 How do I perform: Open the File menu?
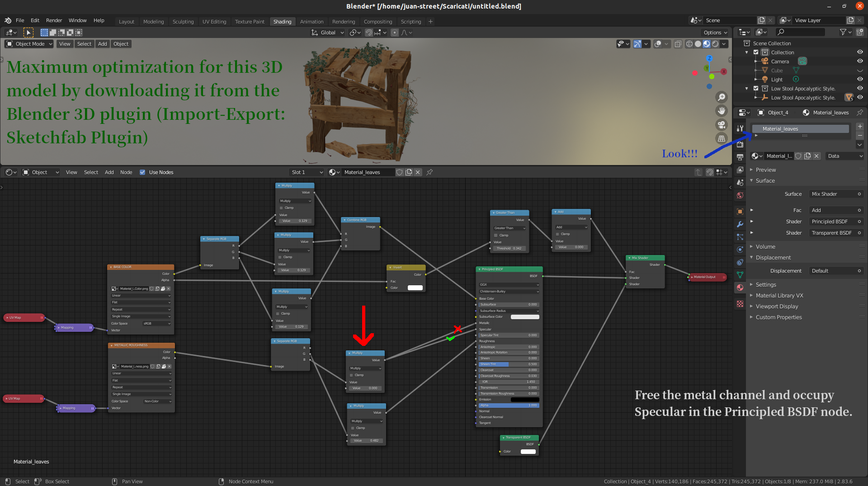pos(20,20)
